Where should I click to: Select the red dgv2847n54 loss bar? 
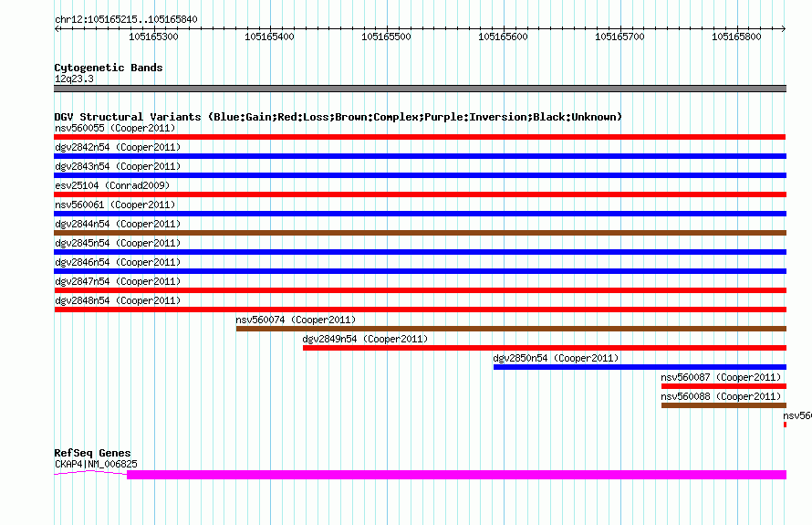click(x=420, y=290)
